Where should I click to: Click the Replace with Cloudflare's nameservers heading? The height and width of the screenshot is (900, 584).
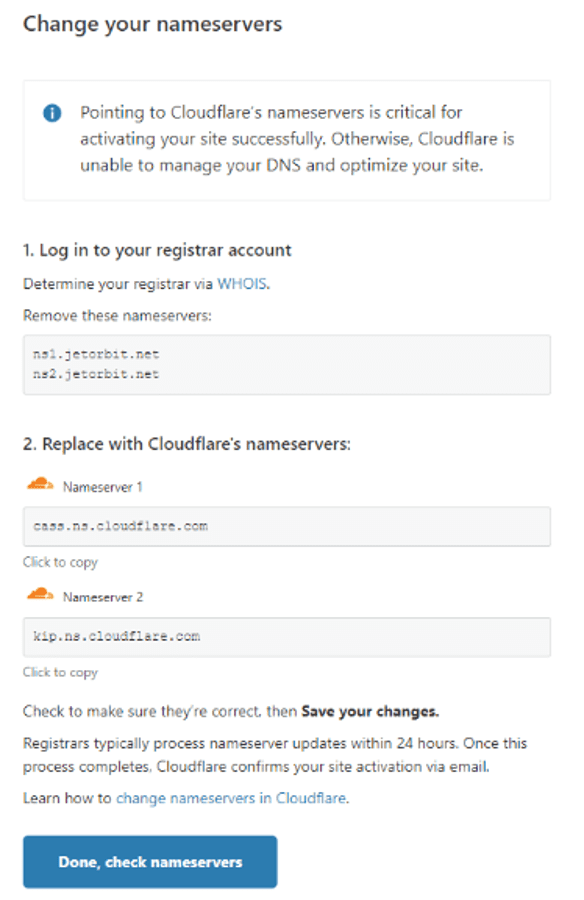pyautogui.click(x=187, y=444)
